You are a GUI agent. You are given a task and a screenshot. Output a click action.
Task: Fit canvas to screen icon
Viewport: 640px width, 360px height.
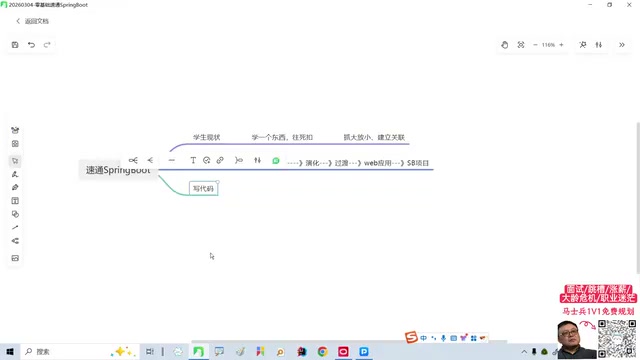521,45
